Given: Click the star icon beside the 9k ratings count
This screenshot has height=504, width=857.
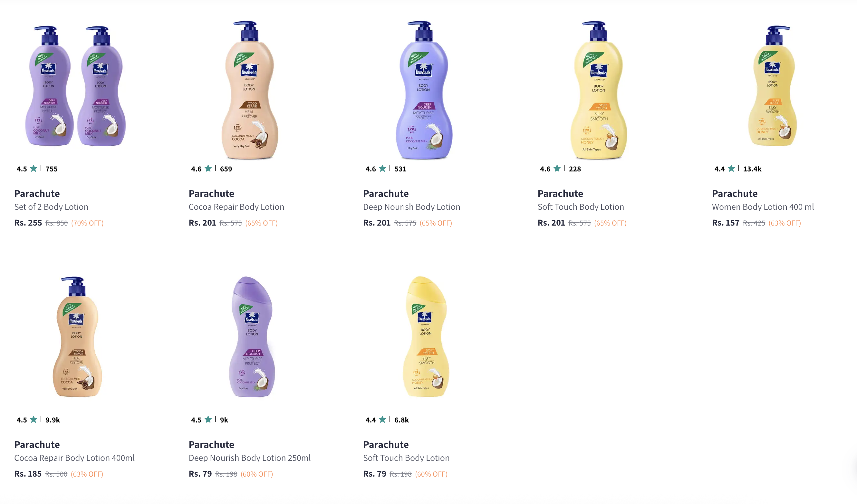Looking at the screenshot, I should tap(208, 419).
